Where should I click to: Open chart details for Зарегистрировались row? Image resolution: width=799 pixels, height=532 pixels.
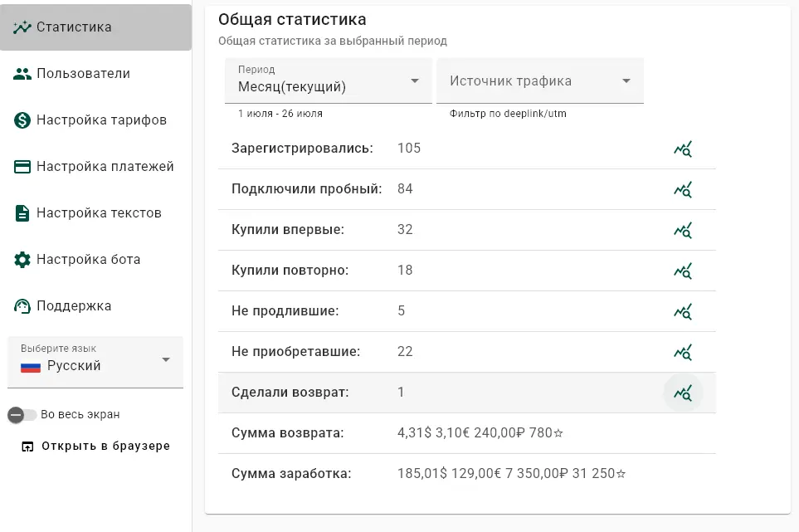pos(683,149)
